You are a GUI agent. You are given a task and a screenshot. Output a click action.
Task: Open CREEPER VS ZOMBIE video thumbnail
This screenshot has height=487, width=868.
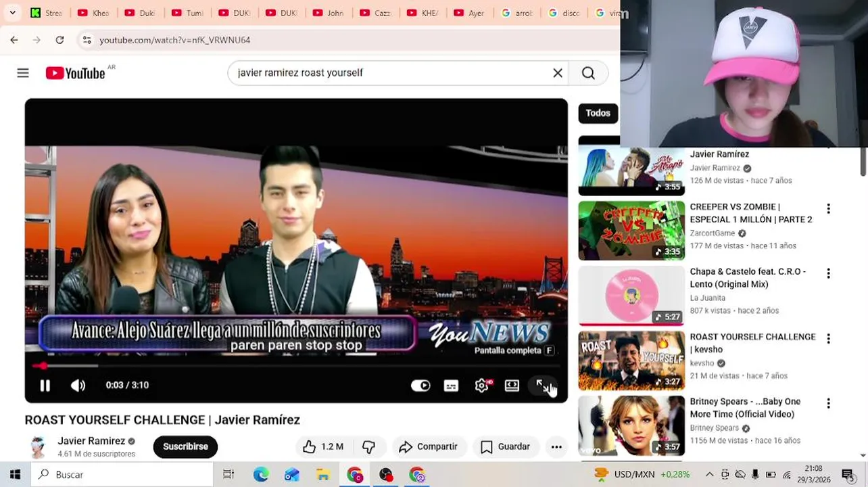click(x=631, y=231)
